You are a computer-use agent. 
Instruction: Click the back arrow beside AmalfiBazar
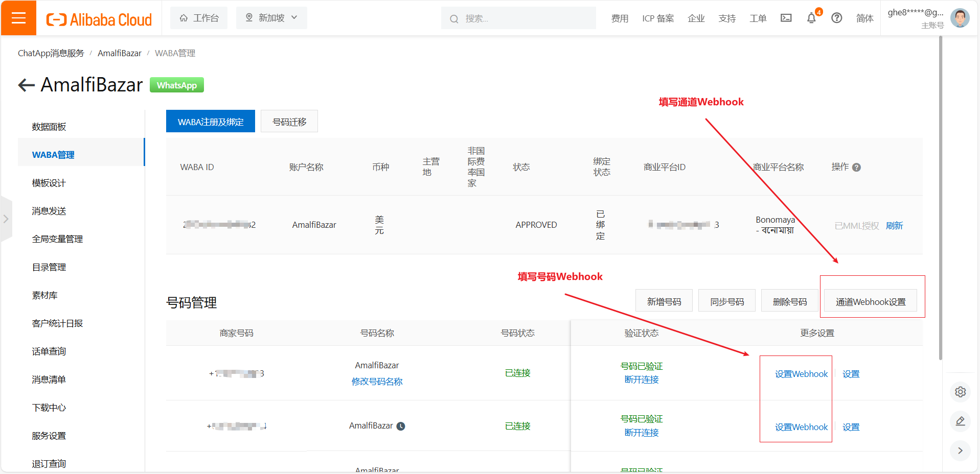tap(26, 85)
